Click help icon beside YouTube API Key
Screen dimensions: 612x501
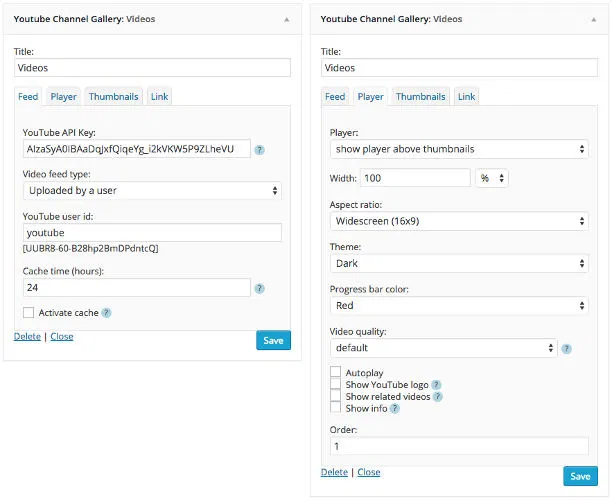click(x=259, y=150)
